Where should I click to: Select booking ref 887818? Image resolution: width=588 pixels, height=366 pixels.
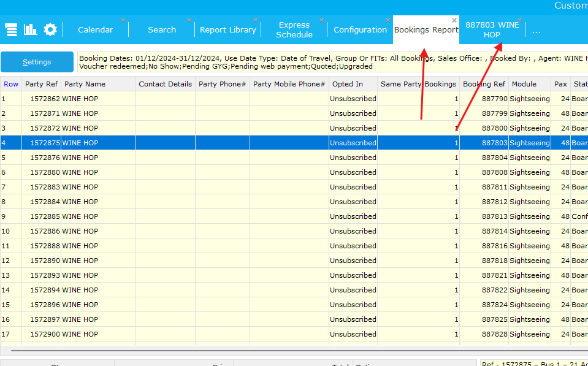tap(484, 261)
